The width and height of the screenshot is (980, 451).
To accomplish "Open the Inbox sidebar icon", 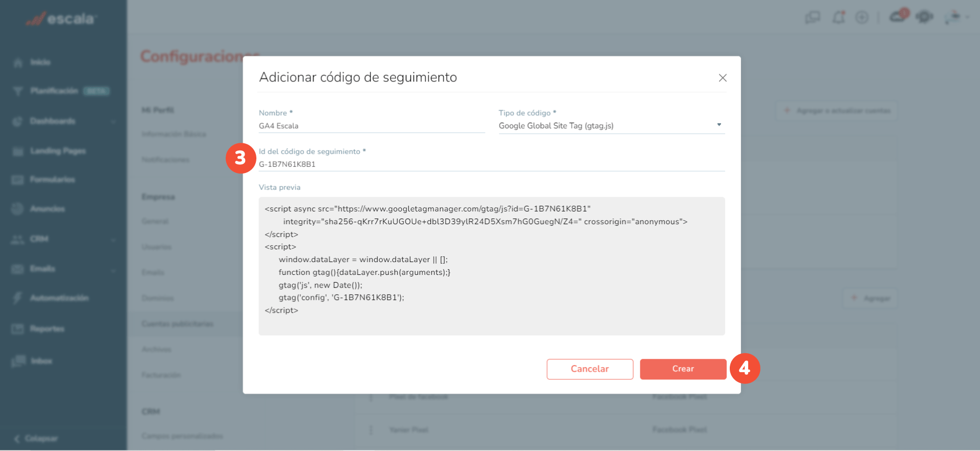I will 18,361.
